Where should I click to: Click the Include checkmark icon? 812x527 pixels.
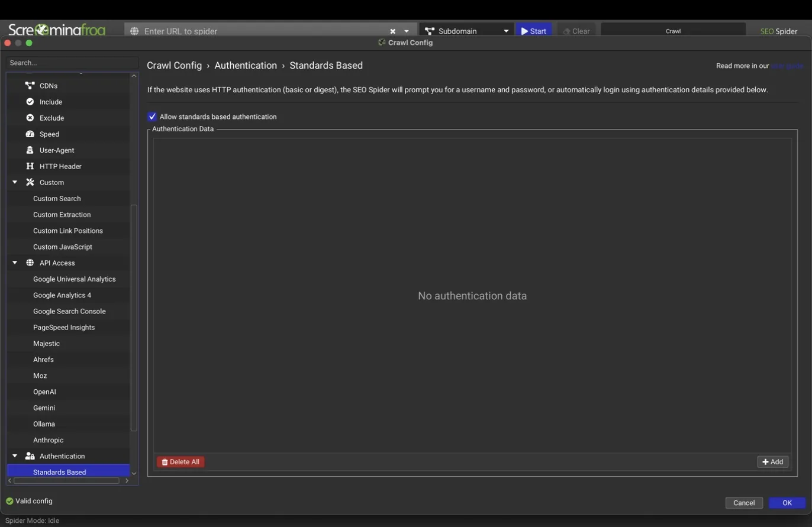tap(30, 102)
